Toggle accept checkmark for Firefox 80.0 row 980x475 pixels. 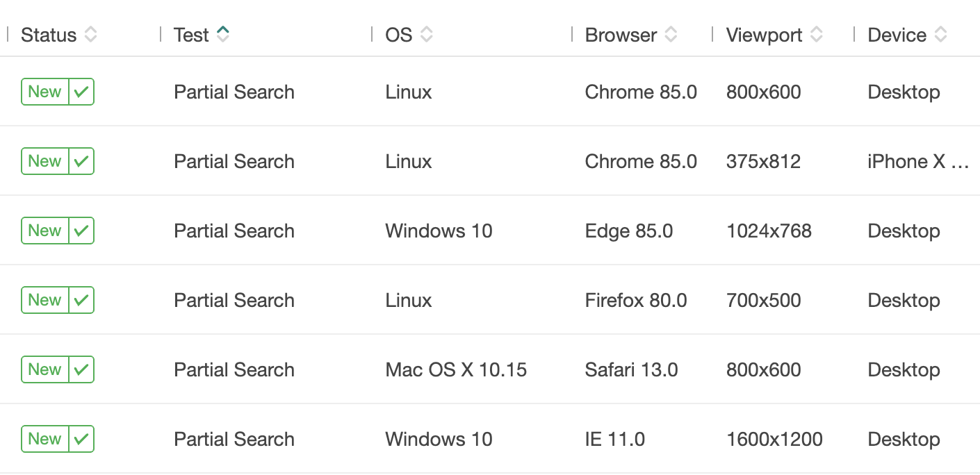click(81, 300)
